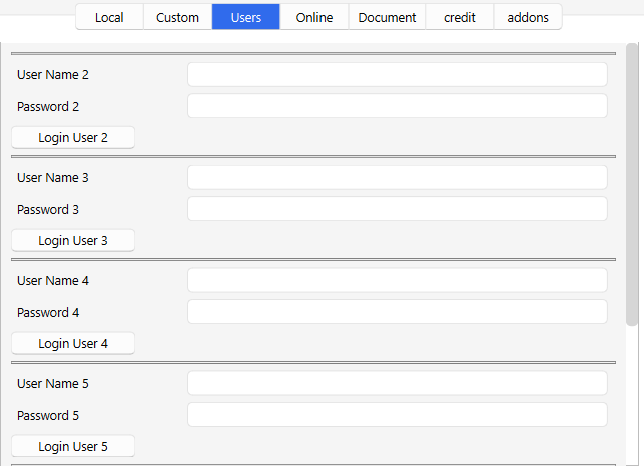This screenshot has height=473, width=644.
Task: Click inside the Password 5 field
Action: pyautogui.click(x=397, y=416)
